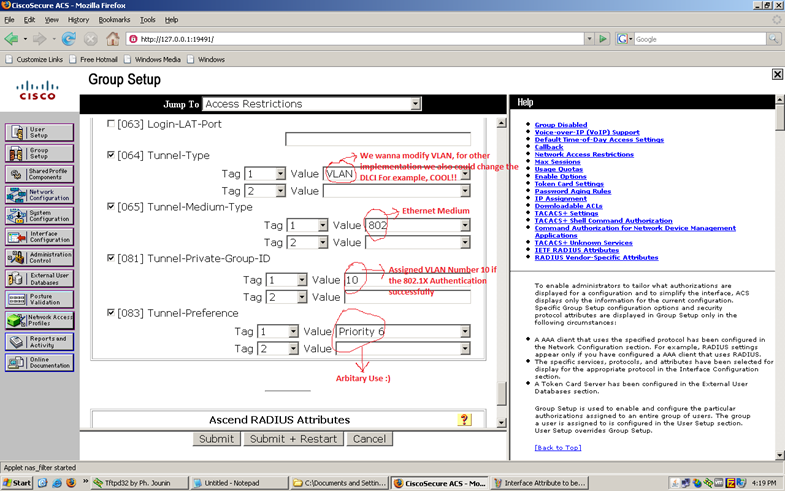Click the group settings vertical scrollbar thumb
The width and height of the screenshot is (785, 491).
502,393
